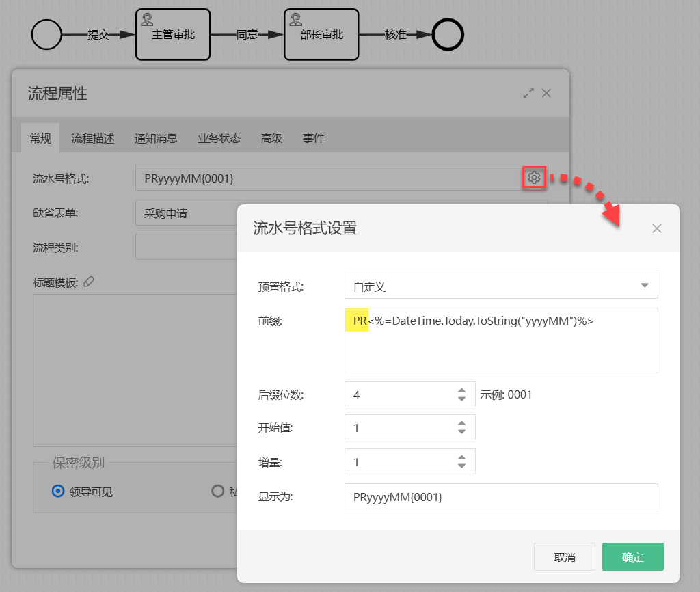Image resolution: width=700 pixels, height=592 pixels.
Task: Open the gear settings icon beside 流水号格式
Action: click(x=534, y=177)
